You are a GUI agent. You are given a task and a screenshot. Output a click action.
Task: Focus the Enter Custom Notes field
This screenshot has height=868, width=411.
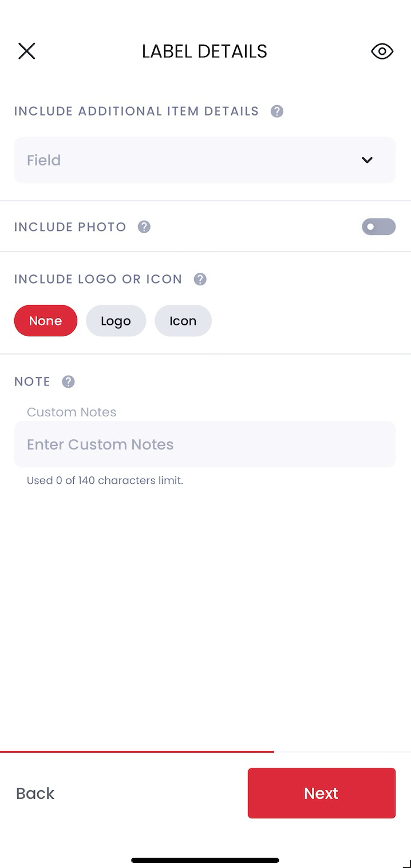tap(205, 444)
